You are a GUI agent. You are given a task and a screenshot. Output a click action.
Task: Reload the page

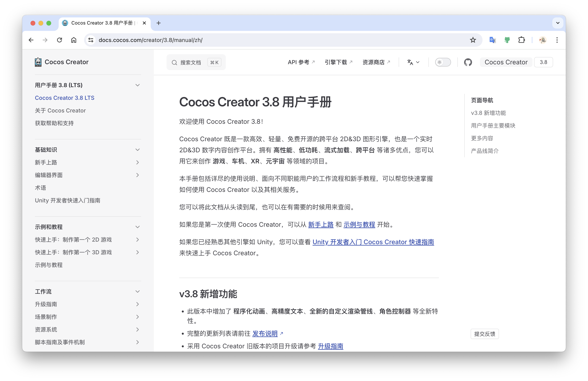(59, 40)
